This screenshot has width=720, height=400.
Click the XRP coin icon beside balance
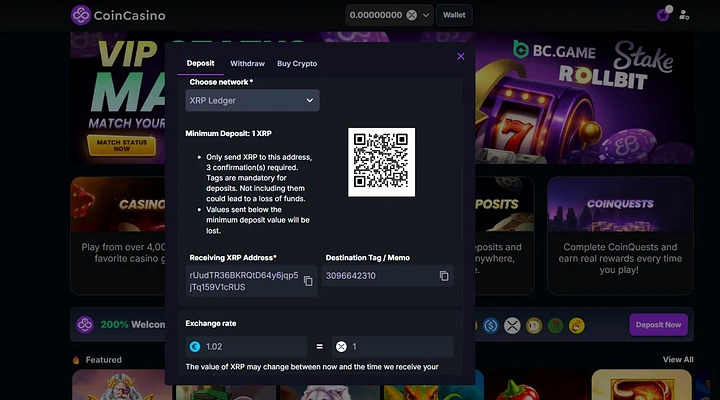point(412,15)
